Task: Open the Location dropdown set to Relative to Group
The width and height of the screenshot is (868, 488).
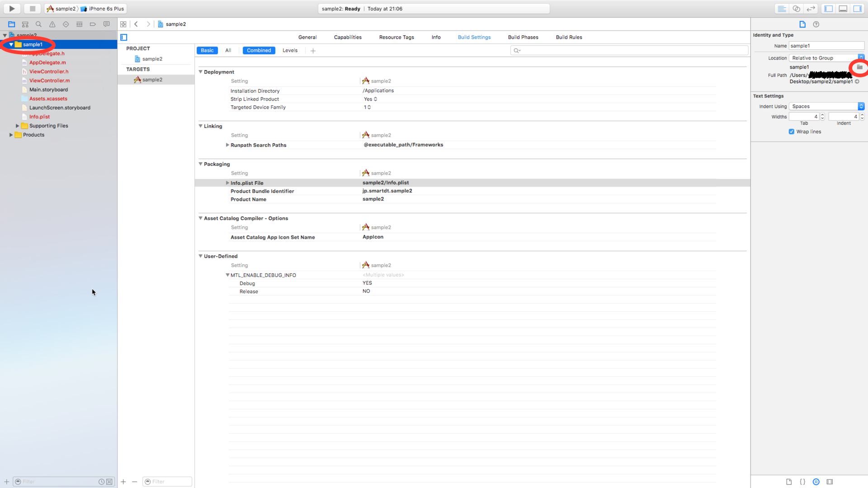Action: [826, 58]
